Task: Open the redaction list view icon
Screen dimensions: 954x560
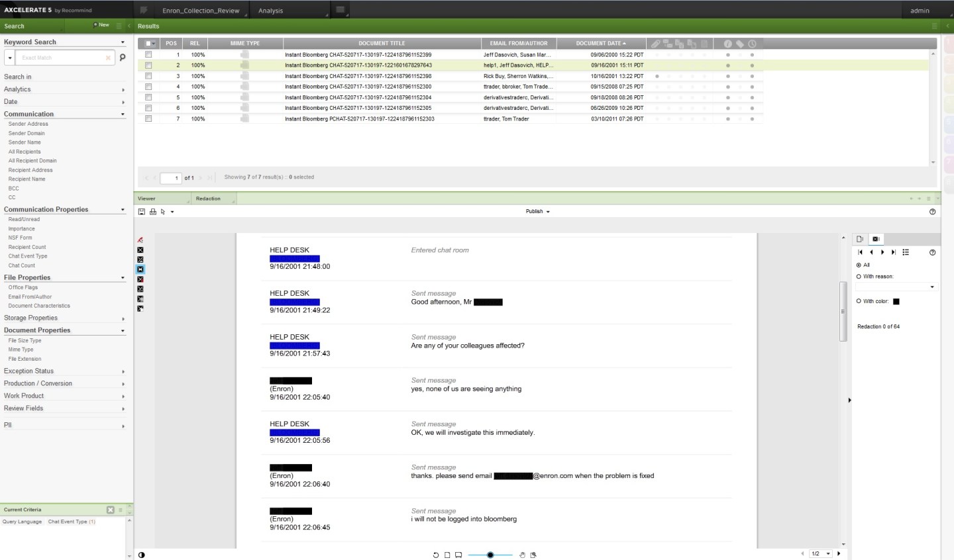Action: point(906,252)
